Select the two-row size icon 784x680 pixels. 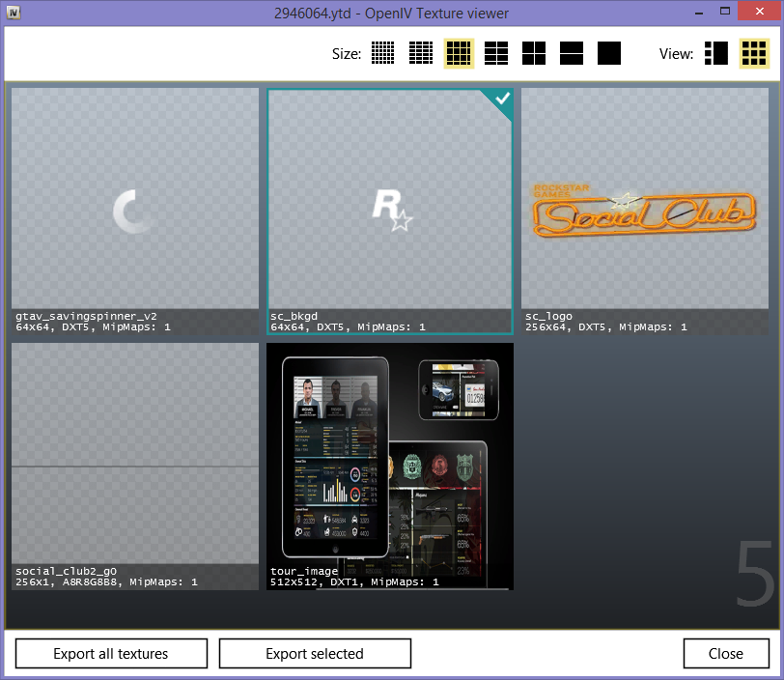click(572, 53)
